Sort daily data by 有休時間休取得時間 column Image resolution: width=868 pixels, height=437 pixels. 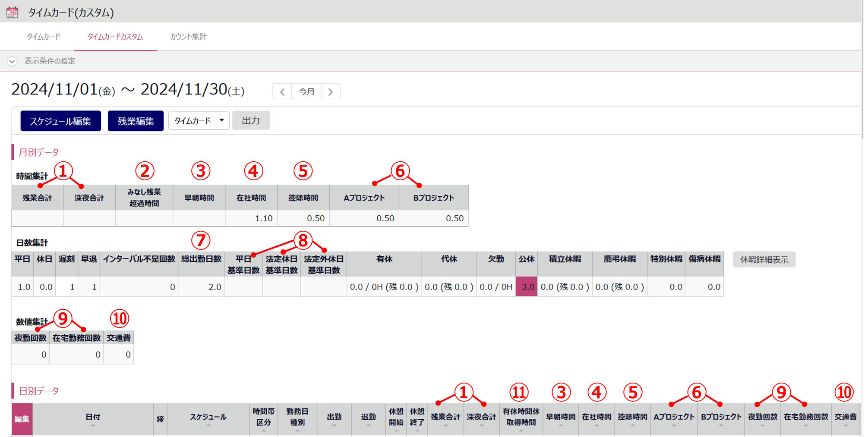[x=521, y=418]
